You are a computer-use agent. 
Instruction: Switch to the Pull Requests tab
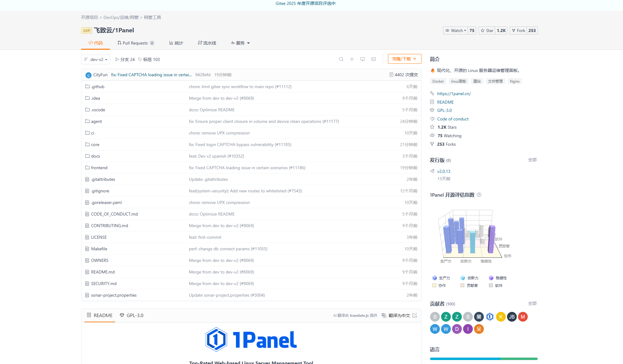pyautogui.click(x=135, y=43)
